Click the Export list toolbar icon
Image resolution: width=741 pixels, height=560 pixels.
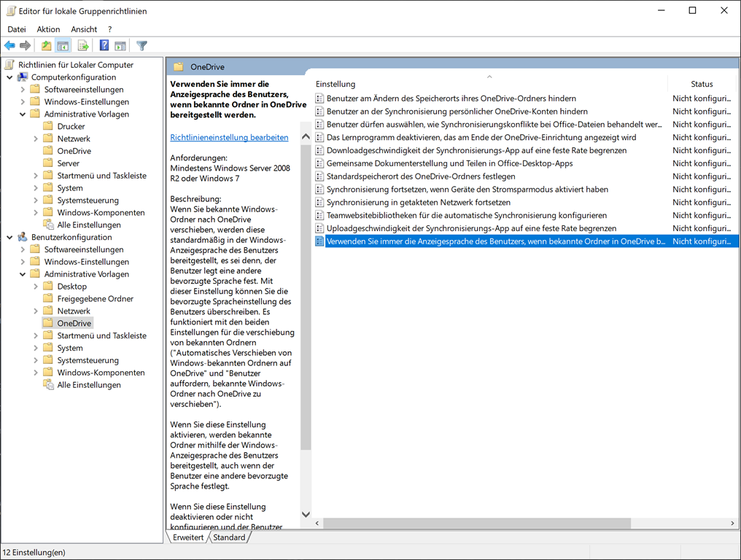pos(83,46)
